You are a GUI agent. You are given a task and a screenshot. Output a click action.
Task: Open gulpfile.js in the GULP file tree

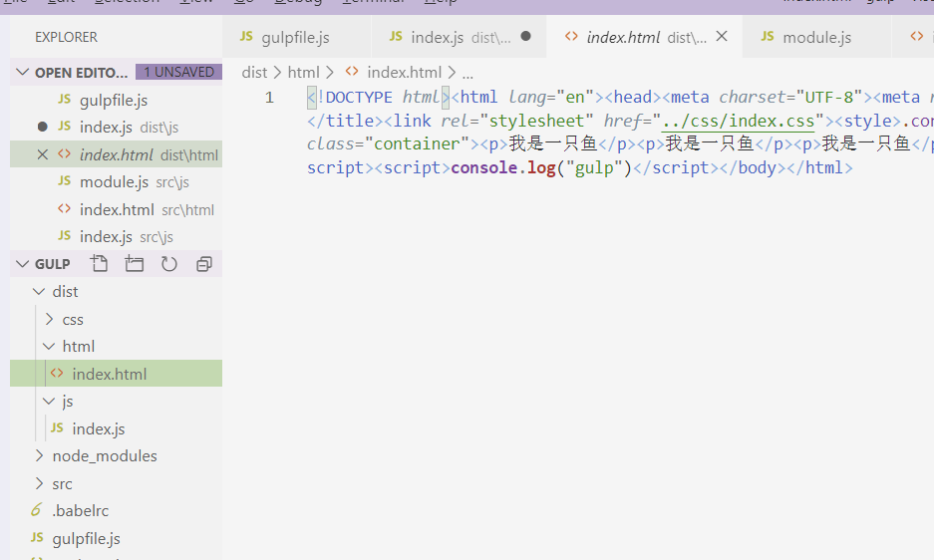coord(117,538)
